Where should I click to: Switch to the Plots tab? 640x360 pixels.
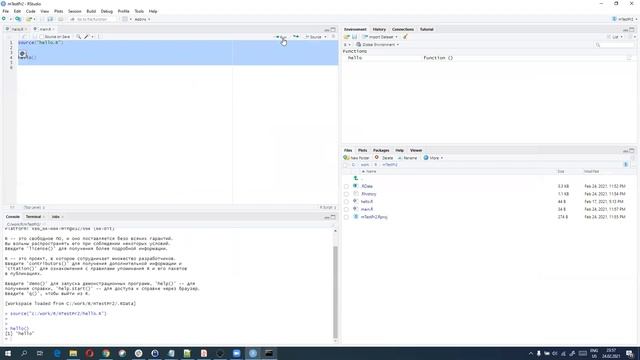tap(362, 150)
